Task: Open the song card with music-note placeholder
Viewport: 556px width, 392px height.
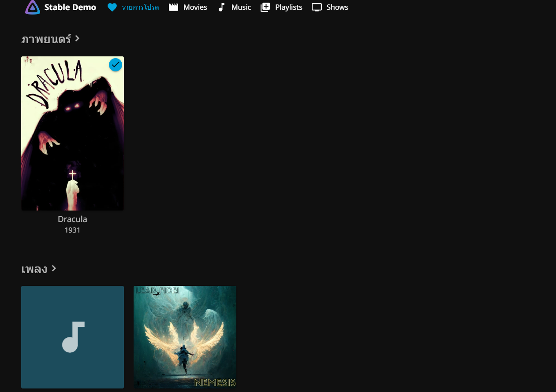Action: (72, 337)
